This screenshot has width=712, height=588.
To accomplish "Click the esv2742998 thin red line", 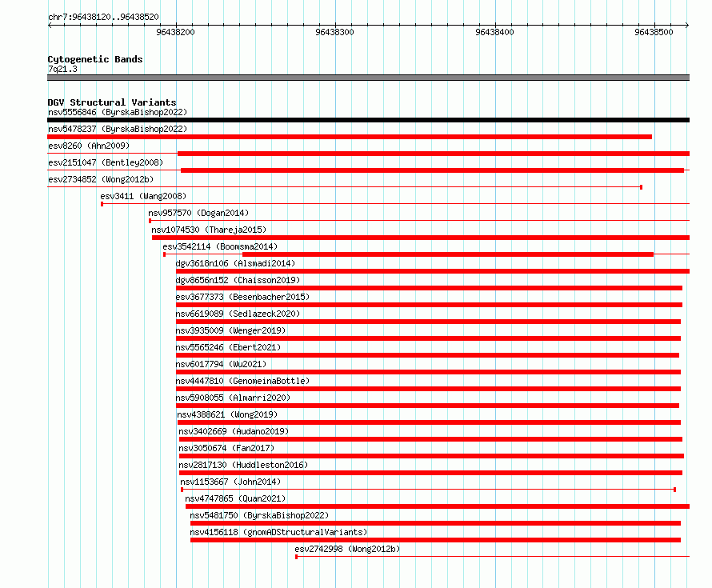I will pos(492,557).
